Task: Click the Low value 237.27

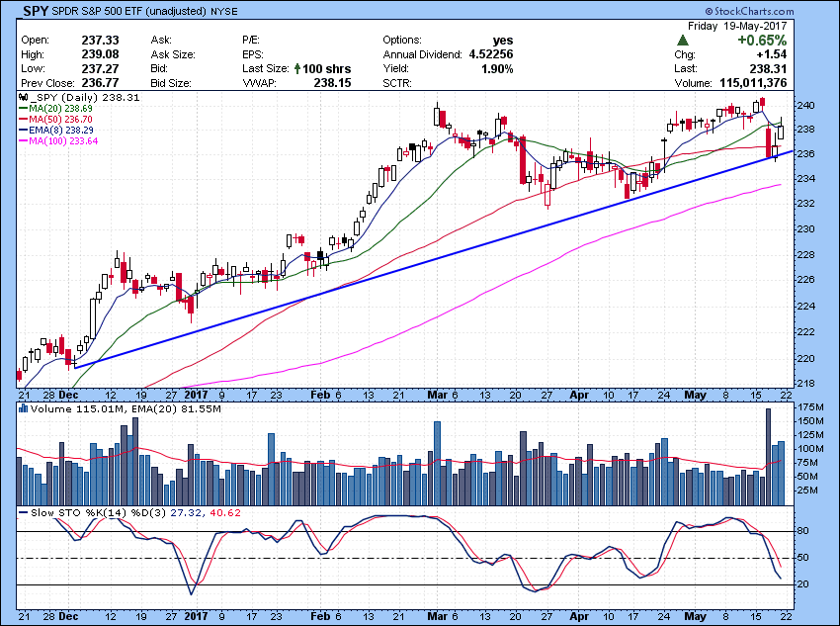Action: pyautogui.click(x=100, y=68)
